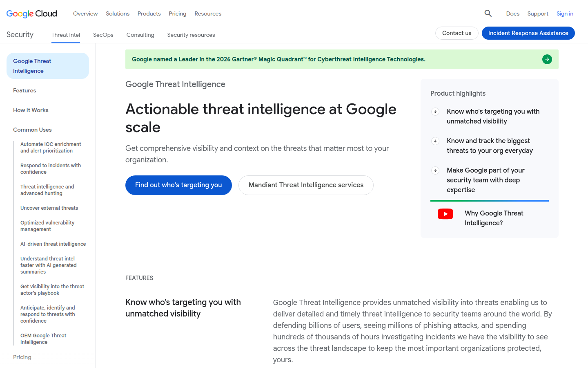Viewport: 588px width, 368px height.
Task: Open 'Respond to incidents with confidence' sidebar link
Action: (x=51, y=169)
